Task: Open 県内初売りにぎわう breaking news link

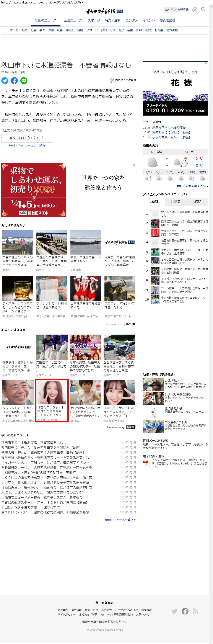Action: coord(171,132)
